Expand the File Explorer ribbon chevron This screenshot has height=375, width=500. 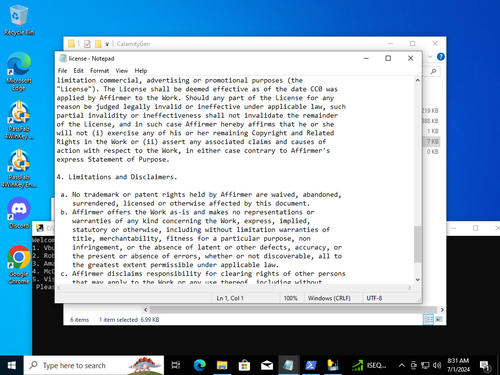click(430, 57)
